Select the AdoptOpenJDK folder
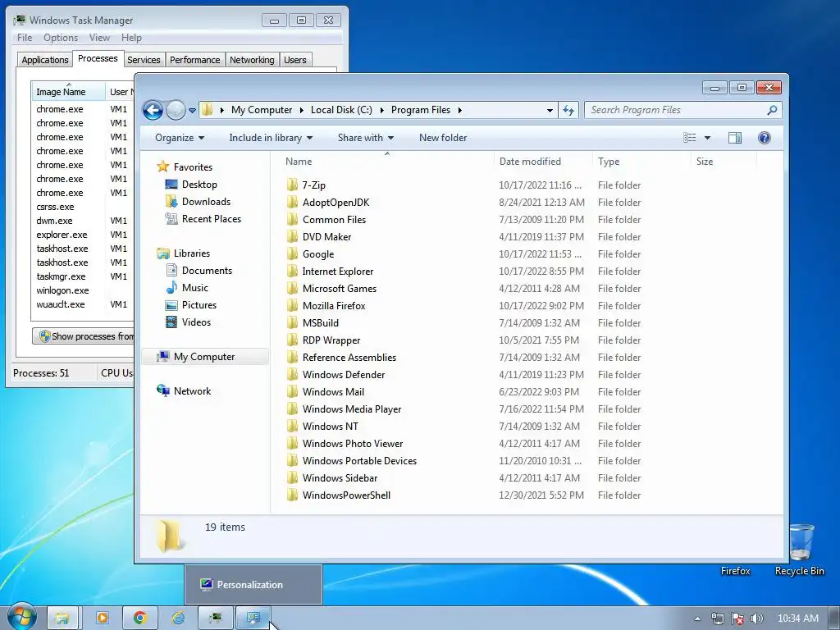Image resolution: width=840 pixels, height=630 pixels. pyautogui.click(x=336, y=203)
